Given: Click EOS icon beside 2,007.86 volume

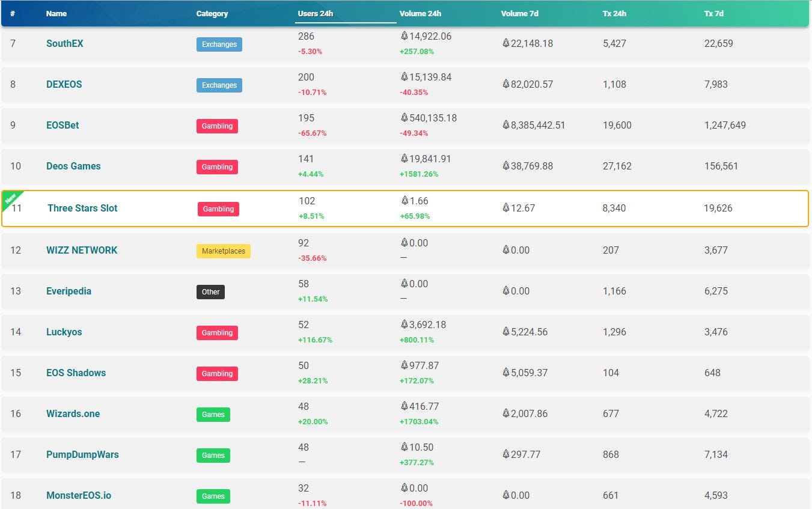Looking at the screenshot, I should pos(505,413).
